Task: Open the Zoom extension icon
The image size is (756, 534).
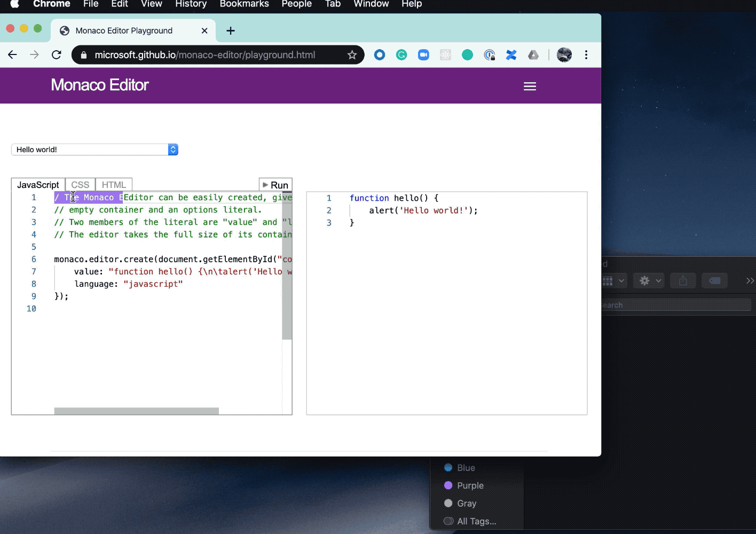Action: coord(423,54)
